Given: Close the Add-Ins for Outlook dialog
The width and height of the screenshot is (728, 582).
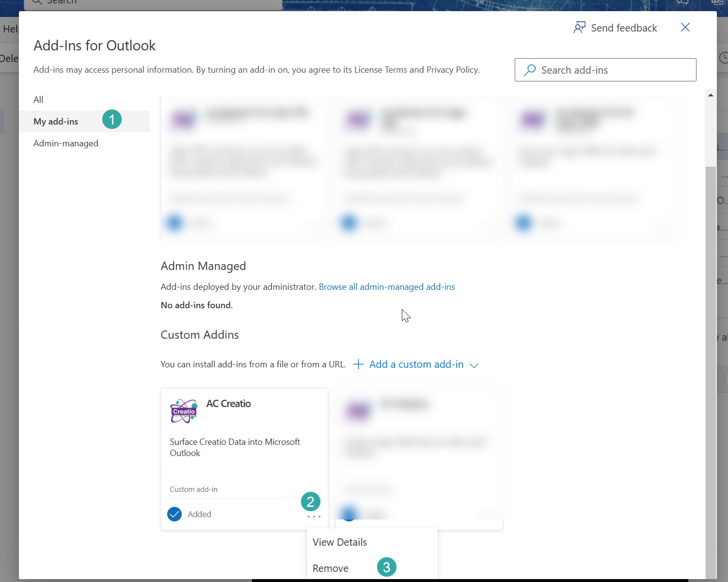Looking at the screenshot, I should 685,28.
